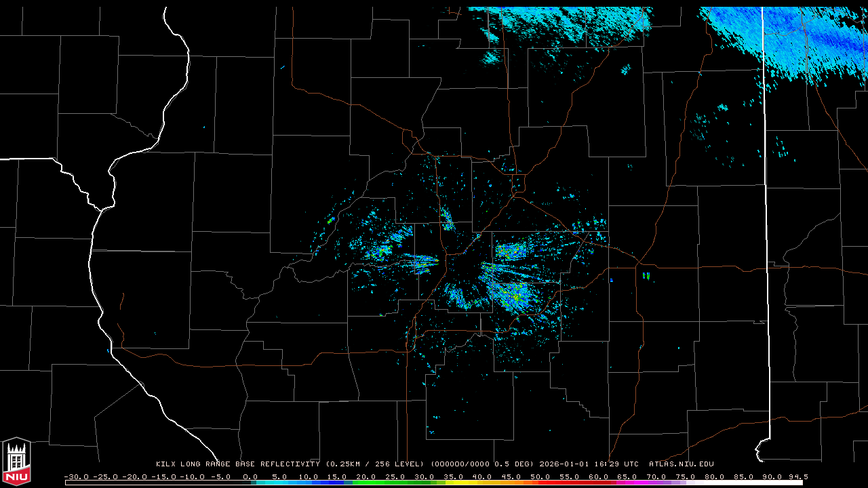Click the yellow 35.0 dBZ section of color scale
The height and width of the screenshot is (488, 868).
point(453,483)
